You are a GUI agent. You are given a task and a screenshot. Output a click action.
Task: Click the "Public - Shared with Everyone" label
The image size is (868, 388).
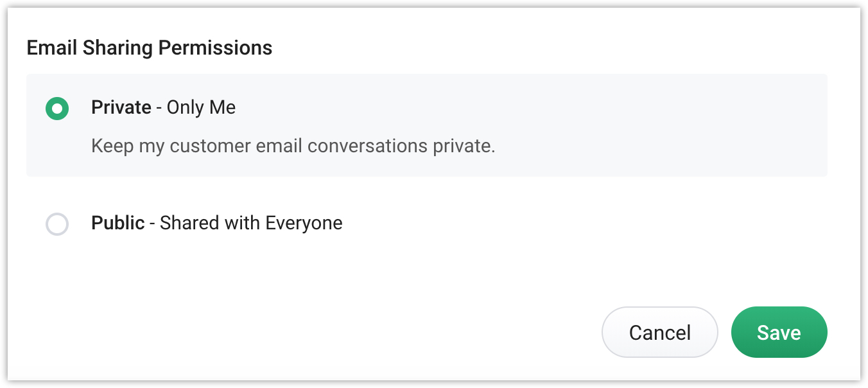(x=216, y=223)
